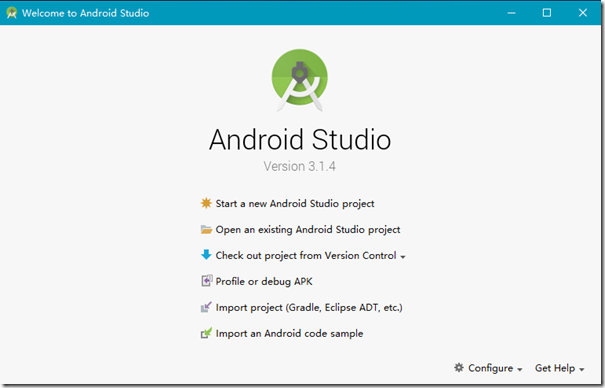The height and width of the screenshot is (388, 605).
Task: Click the open folder icon
Action: [206, 229]
